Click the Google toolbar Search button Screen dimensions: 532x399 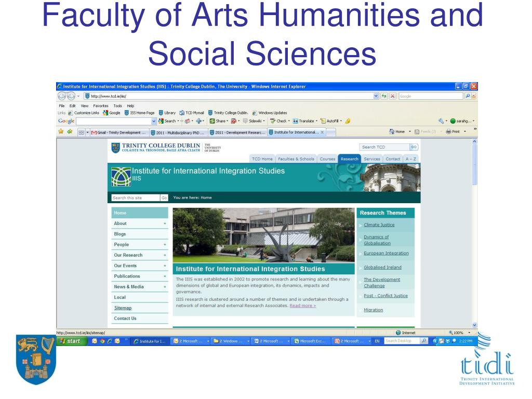[x=168, y=121]
